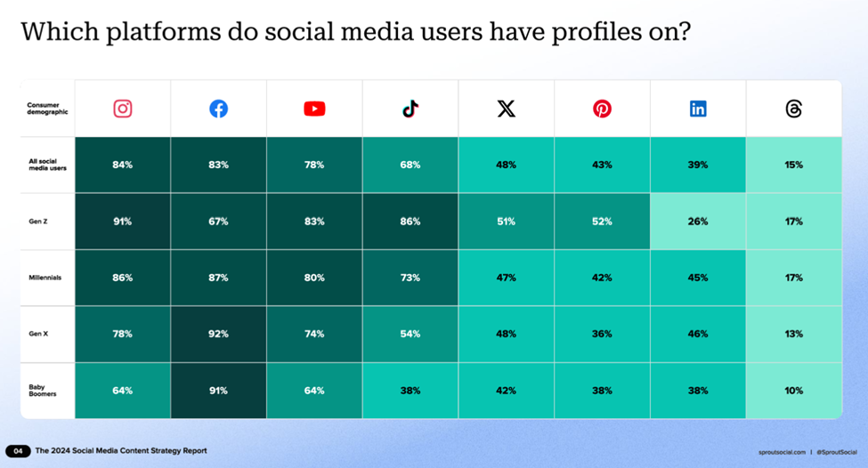Click the Baby Boomers row label
868x468 pixels.
click(x=43, y=391)
